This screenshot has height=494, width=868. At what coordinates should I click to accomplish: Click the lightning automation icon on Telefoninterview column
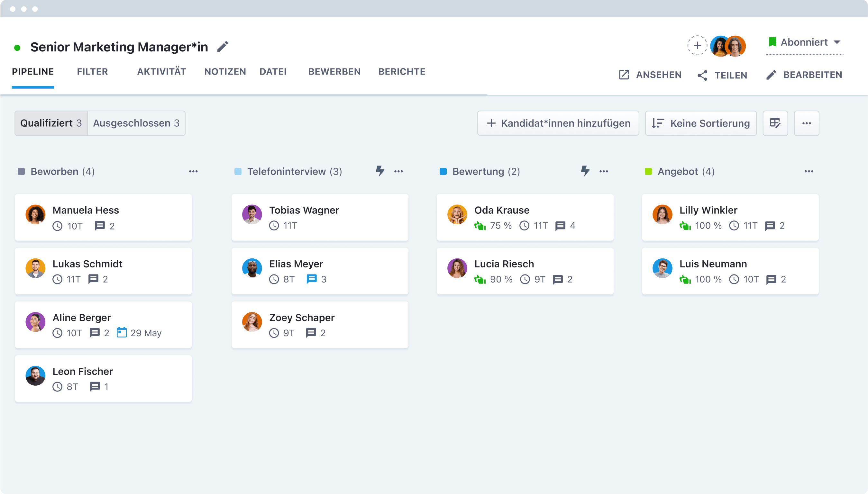click(x=380, y=171)
